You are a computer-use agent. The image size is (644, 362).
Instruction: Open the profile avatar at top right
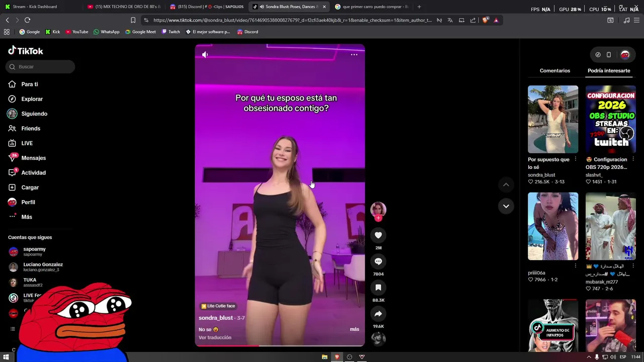[625, 54]
